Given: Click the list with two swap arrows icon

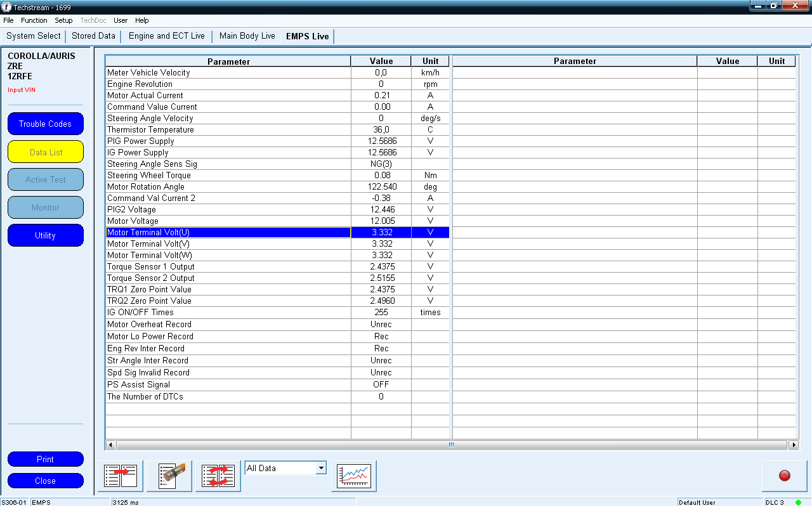Looking at the screenshot, I should click(x=218, y=476).
